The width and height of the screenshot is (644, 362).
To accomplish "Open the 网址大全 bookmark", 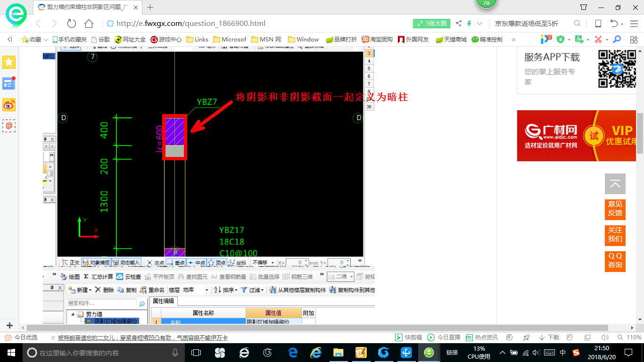I will coord(130,40).
